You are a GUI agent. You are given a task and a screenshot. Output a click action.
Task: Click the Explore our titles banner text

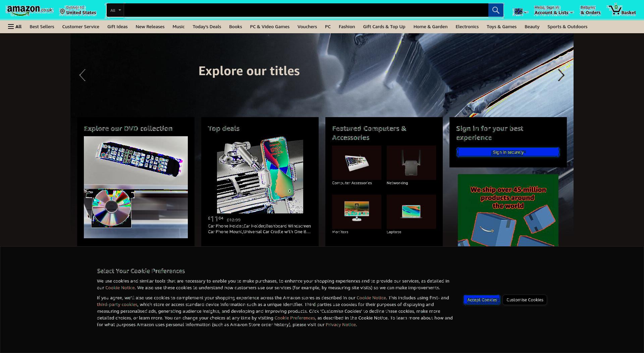(x=249, y=71)
